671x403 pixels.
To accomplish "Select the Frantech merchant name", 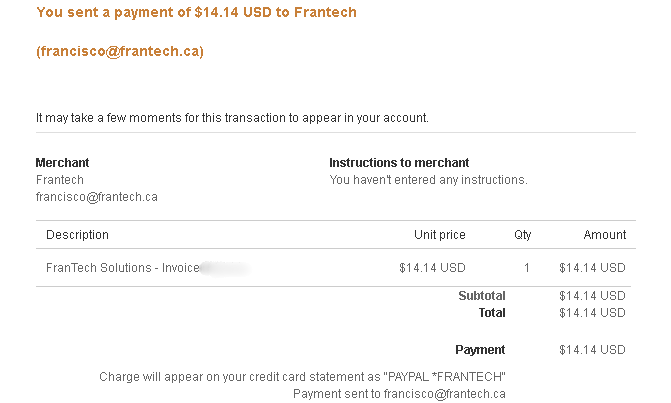I will (59, 180).
